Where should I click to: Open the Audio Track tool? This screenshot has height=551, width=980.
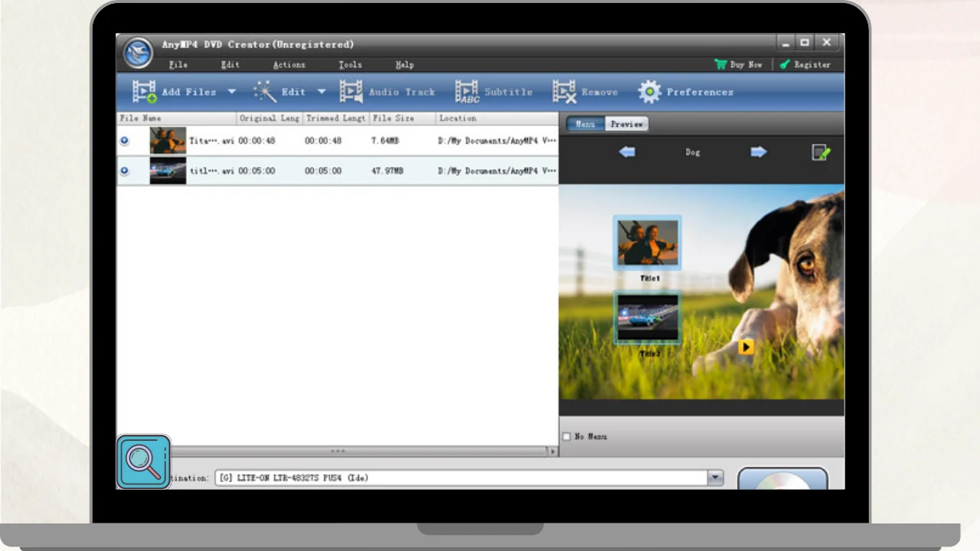point(351,92)
